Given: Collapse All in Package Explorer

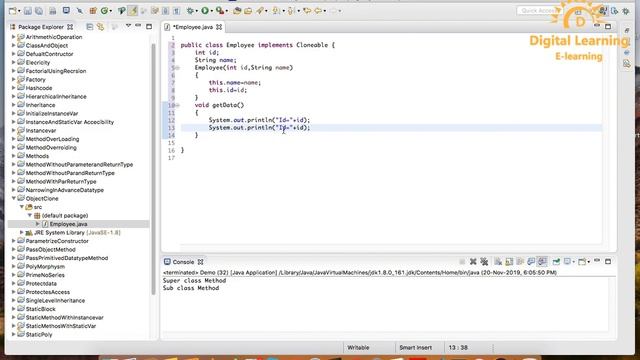Looking at the screenshot, I should (90, 27).
